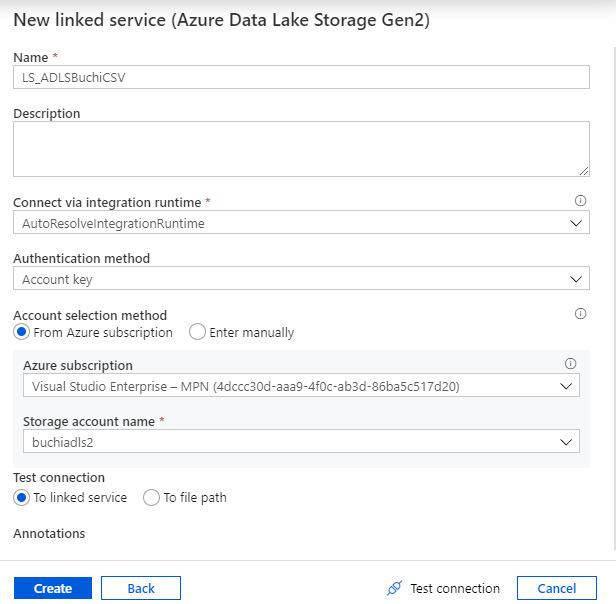Cancel the new linked service dialog

[556, 588]
